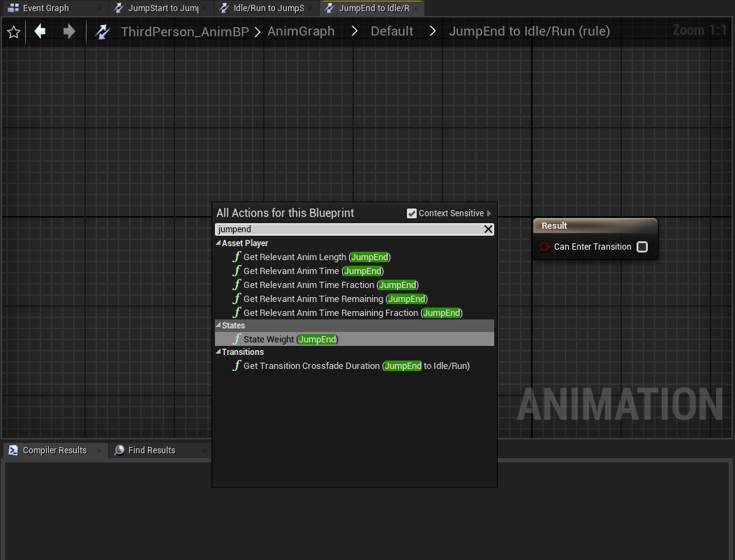Clear the jumpend search with X
Viewport: 735px width, 560px height.
pos(488,229)
